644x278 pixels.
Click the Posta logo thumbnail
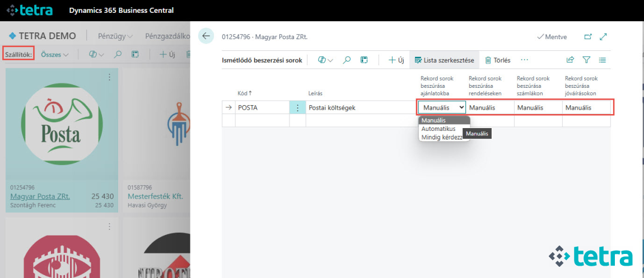point(62,124)
